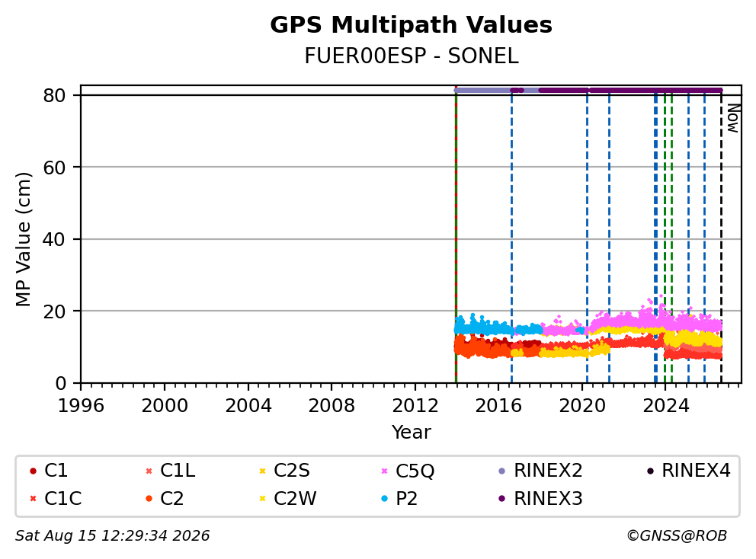This screenshot has height=559, width=756.
Task: Click the 80 tick label on y-axis
Action: point(54,96)
